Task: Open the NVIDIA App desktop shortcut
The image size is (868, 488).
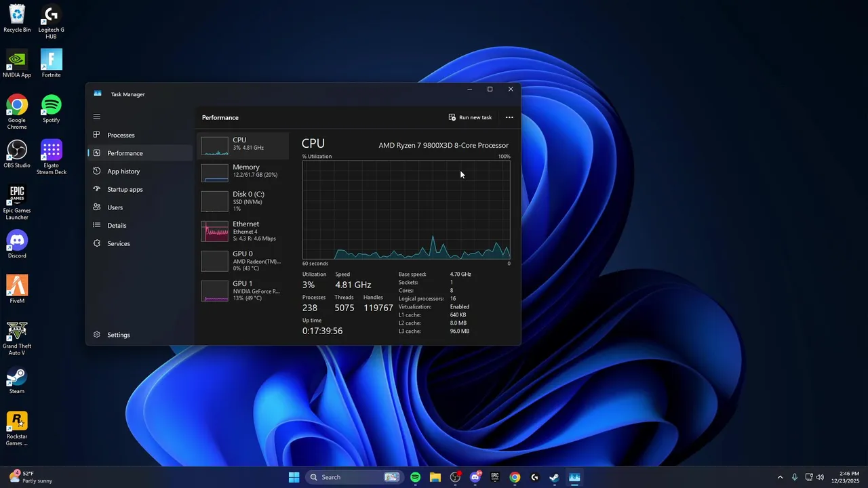Action: (x=17, y=64)
